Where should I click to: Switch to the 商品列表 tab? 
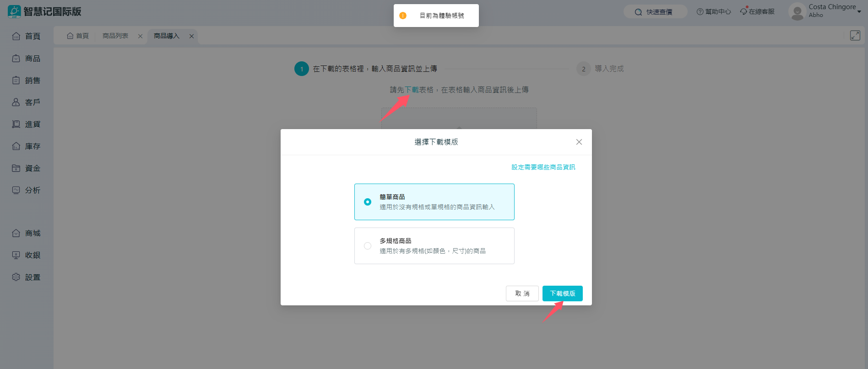115,36
